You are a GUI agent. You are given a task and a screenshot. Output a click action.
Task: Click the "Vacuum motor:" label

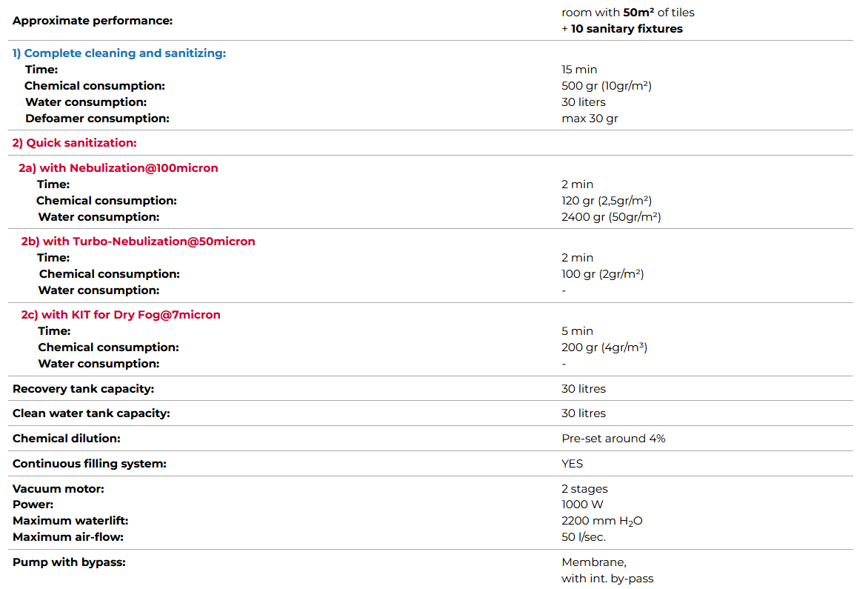[59, 489]
